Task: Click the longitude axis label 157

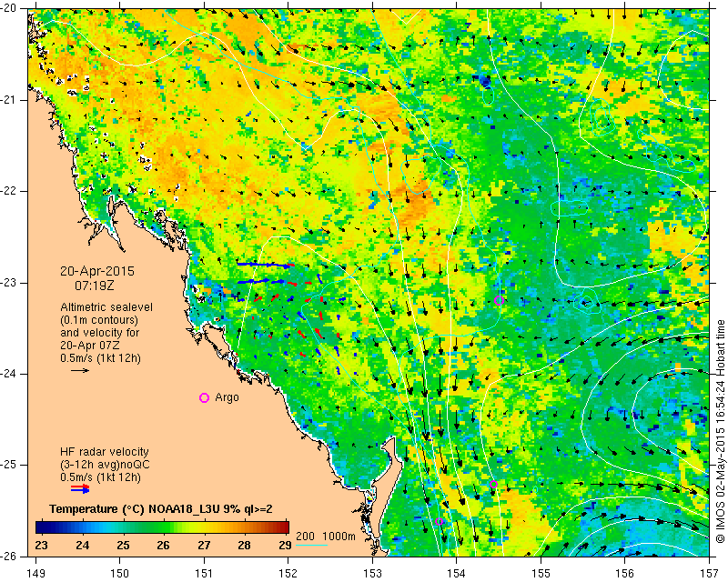Action: [710, 574]
